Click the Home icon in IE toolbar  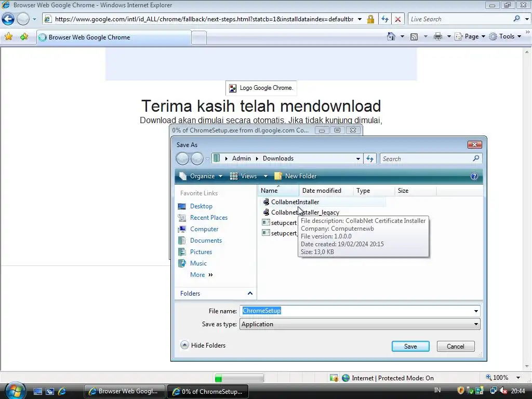[x=391, y=36]
